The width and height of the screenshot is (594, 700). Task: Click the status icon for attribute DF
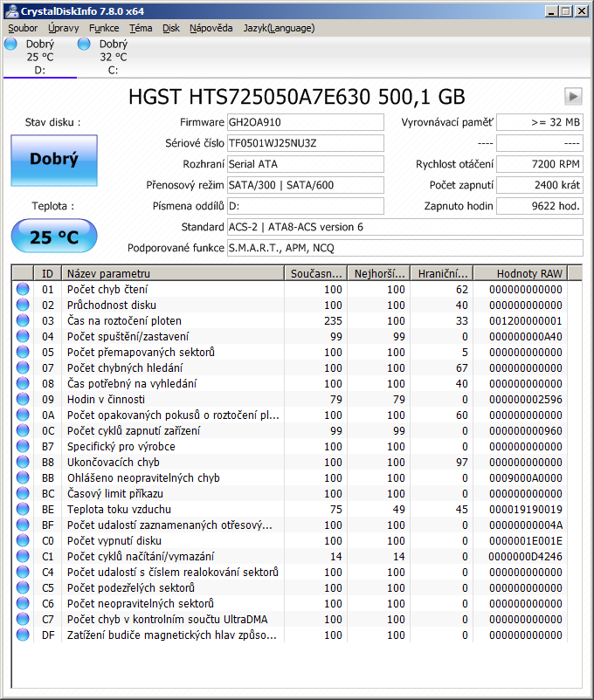(23, 635)
